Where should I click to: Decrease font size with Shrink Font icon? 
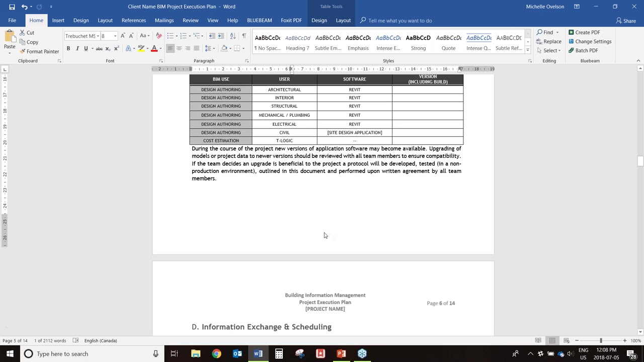pyautogui.click(x=131, y=36)
